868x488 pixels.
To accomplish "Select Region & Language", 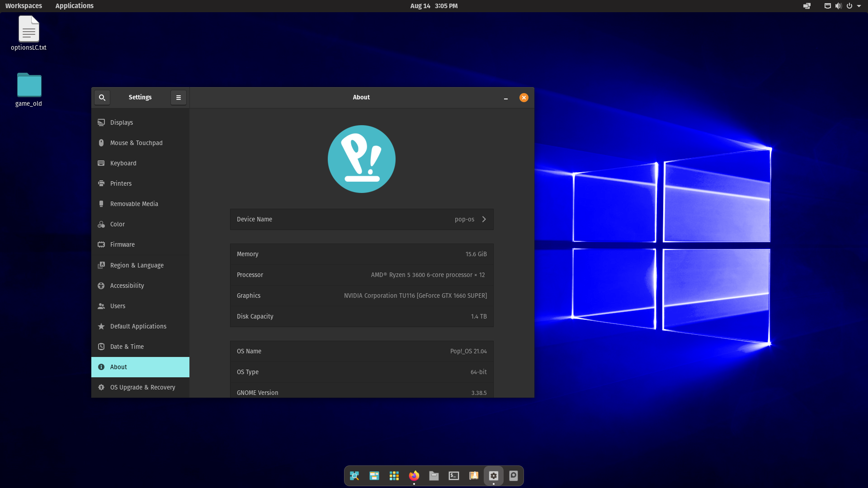I will pos(137,265).
